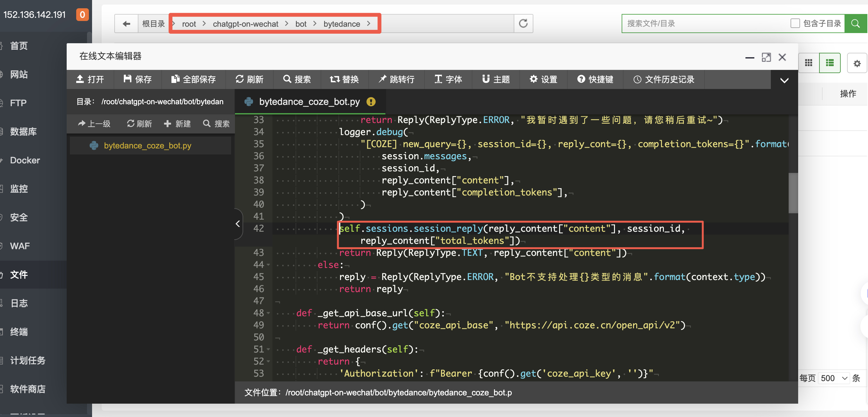Click the unsaved warning icon on file tab
The image size is (868, 417).
tap(371, 102)
